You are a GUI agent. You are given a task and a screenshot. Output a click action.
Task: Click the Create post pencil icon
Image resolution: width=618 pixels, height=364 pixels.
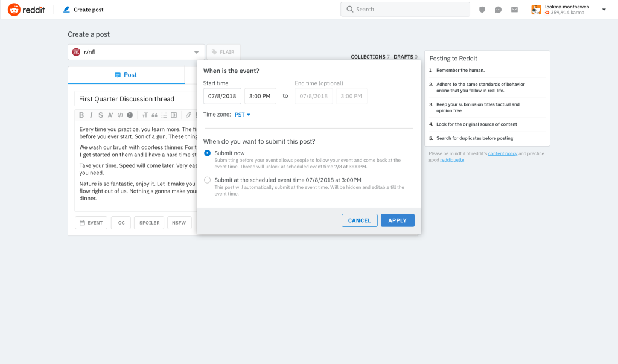click(66, 10)
